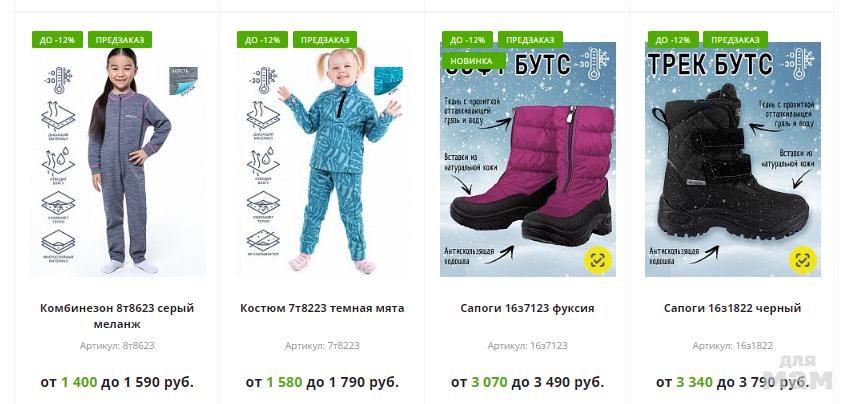Click thermometer icon on mint costume image
Image resolution: width=848 pixels, height=404 pixels.
pos(263,80)
